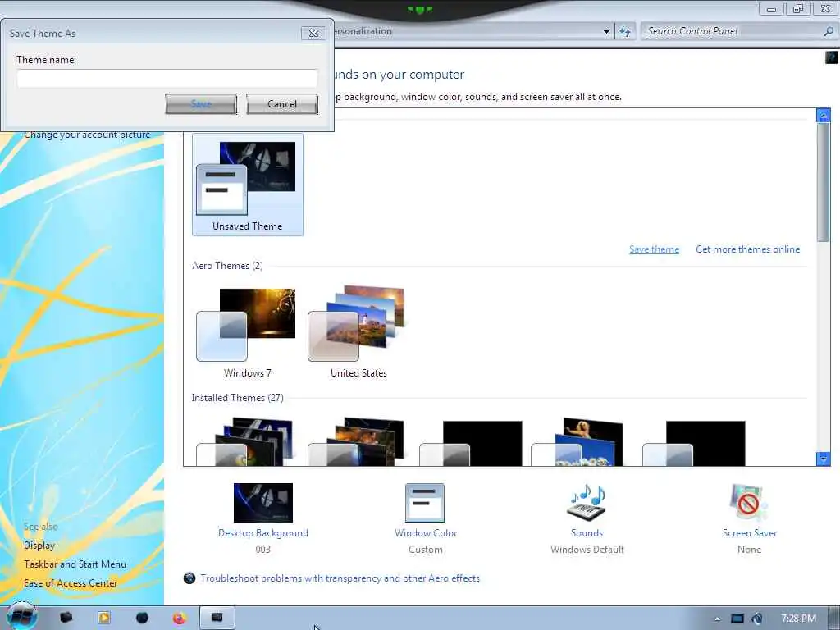
Task: Open the Display link in See also
Action: [x=39, y=546]
